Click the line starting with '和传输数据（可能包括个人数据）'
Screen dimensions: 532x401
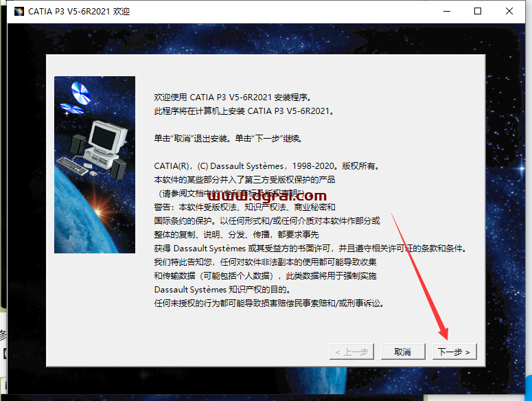pyautogui.click(x=266, y=276)
